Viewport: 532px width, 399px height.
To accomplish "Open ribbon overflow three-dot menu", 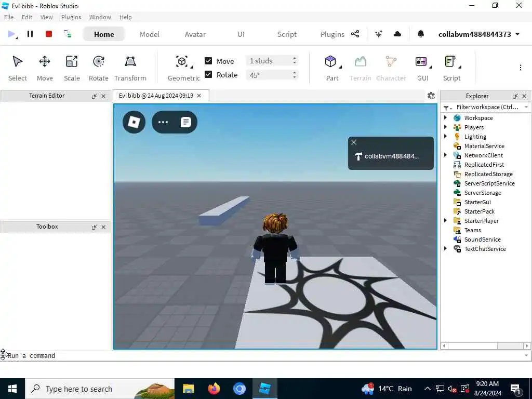I will click(x=521, y=68).
